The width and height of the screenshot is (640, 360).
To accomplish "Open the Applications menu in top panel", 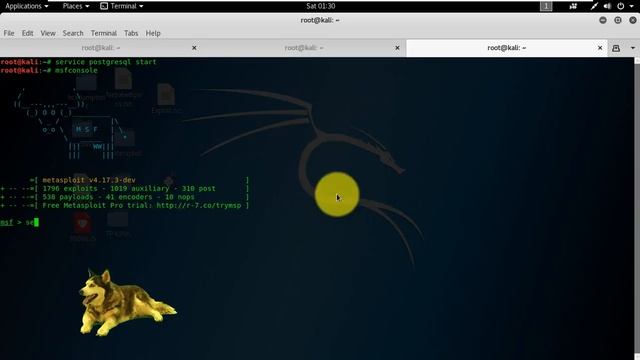I will (x=27, y=6).
